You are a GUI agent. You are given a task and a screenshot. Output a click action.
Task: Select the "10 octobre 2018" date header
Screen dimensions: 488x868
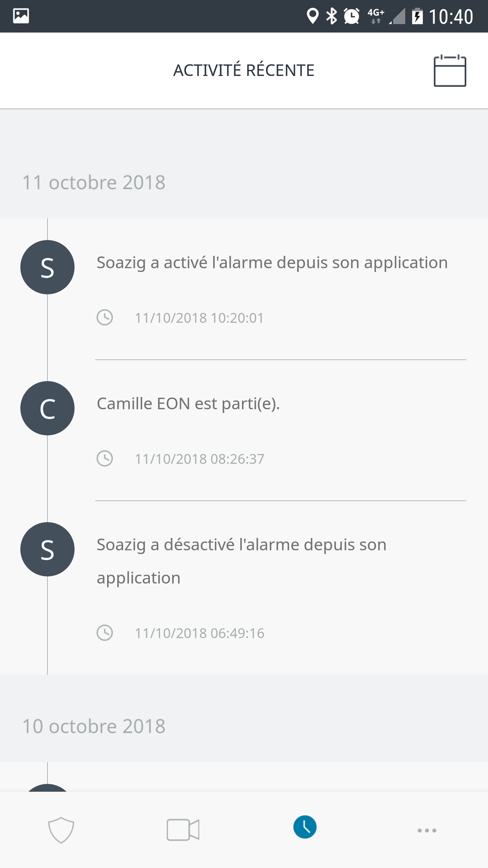[x=94, y=727]
